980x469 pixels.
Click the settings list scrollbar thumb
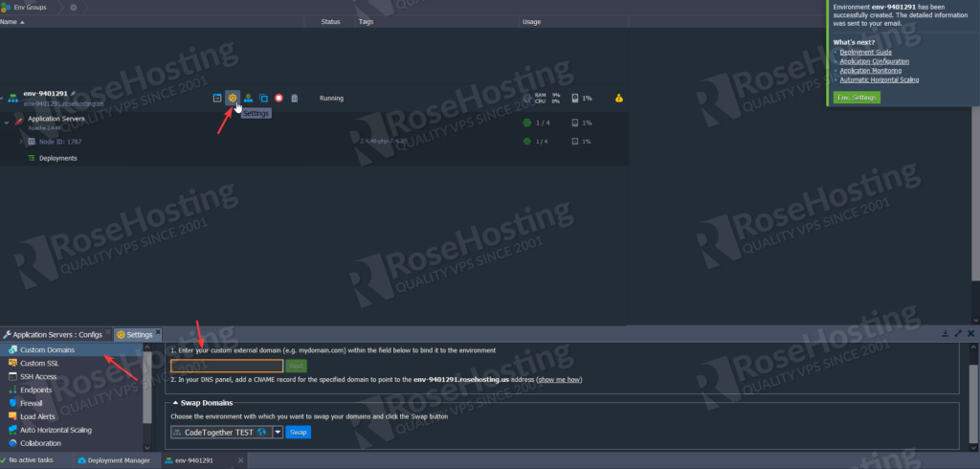tap(147, 388)
